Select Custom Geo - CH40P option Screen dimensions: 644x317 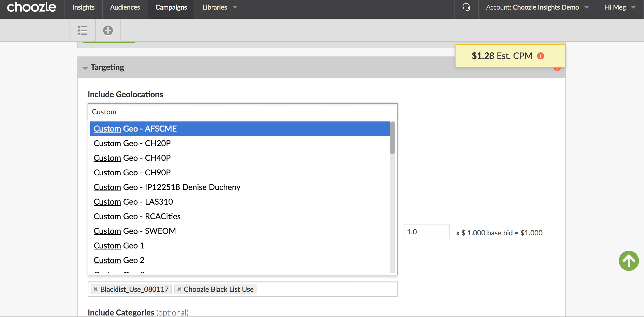[x=240, y=158]
